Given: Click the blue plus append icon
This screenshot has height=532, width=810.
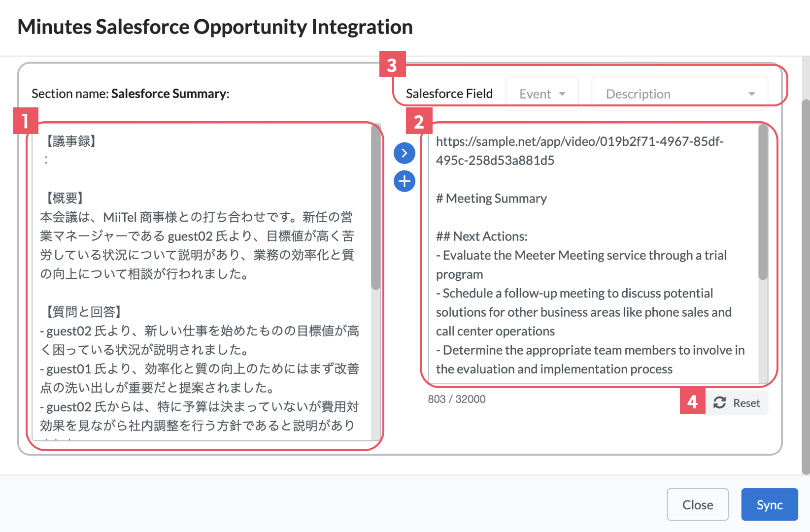Looking at the screenshot, I should (x=405, y=181).
